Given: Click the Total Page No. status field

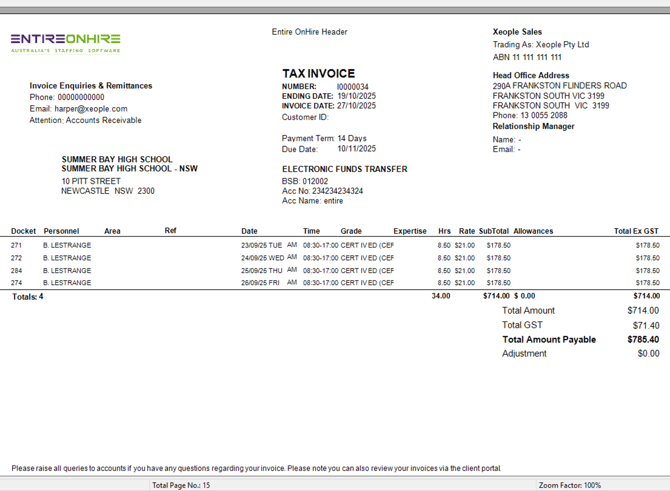Looking at the screenshot, I should [x=181, y=485].
